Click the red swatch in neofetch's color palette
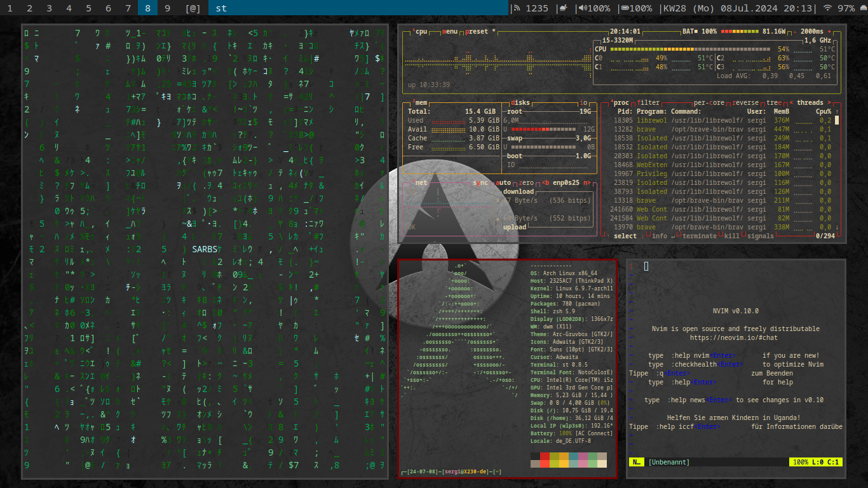Screen dimensions: 868x488 click(x=544, y=456)
